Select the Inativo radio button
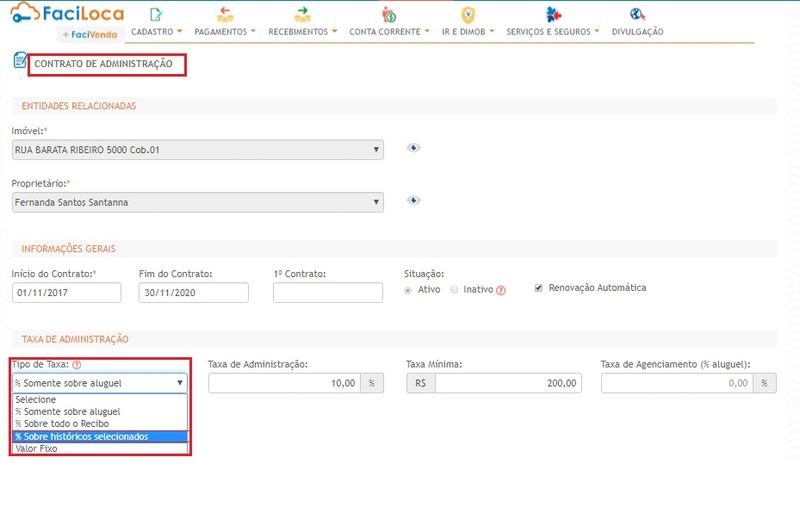The image size is (800, 519). coord(455,290)
